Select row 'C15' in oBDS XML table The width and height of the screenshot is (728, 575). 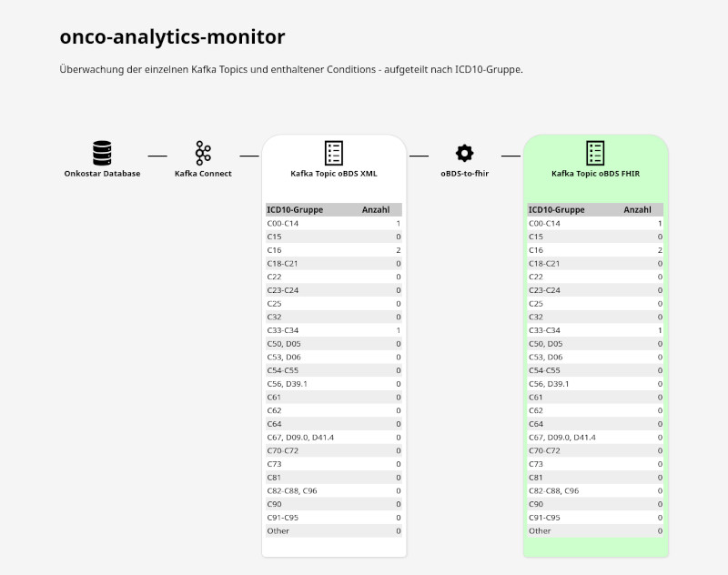[x=334, y=237]
